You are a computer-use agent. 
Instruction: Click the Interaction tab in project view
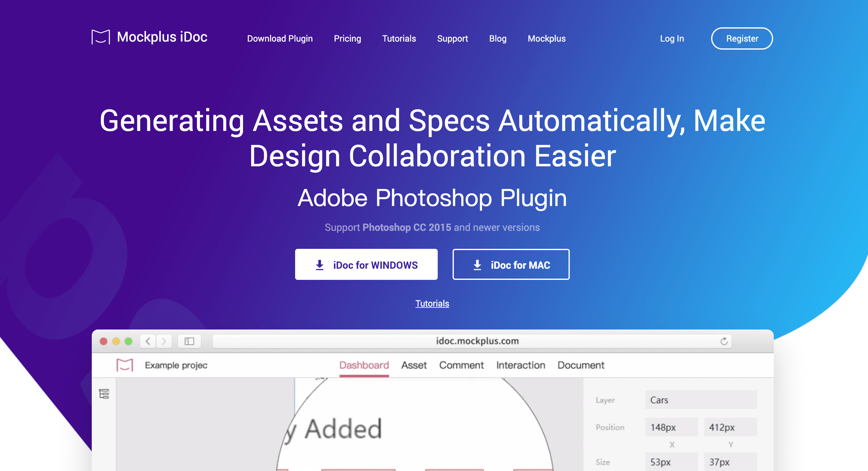(520, 365)
